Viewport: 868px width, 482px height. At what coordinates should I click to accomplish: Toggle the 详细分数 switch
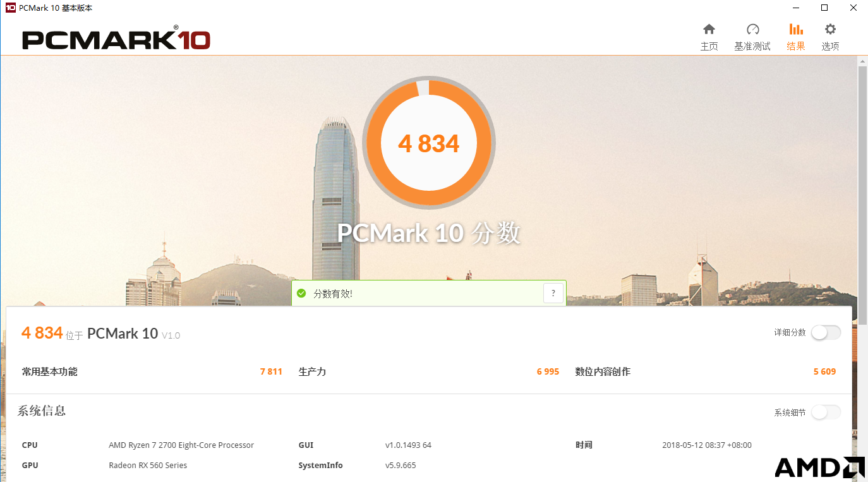pos(826,332)
